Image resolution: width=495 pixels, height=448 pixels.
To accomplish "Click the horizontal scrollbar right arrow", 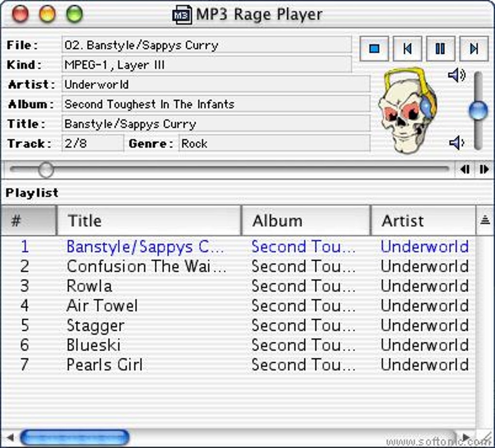I will [466, 438].
